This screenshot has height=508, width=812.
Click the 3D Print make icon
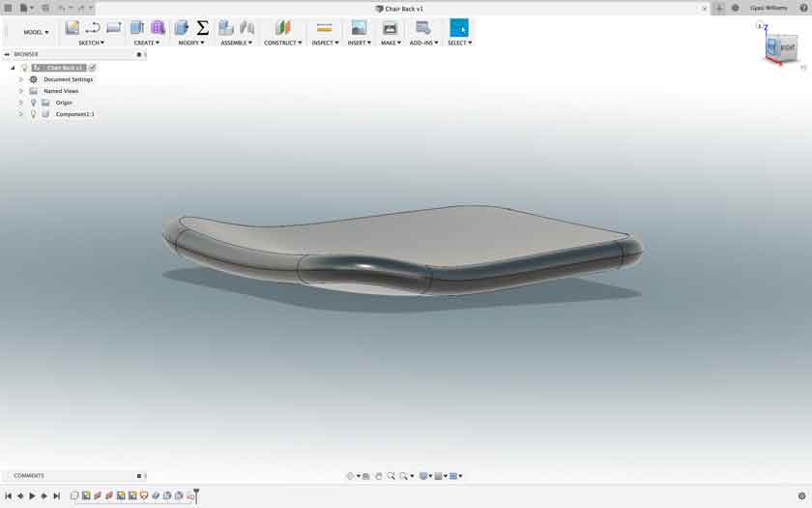click(390, 28)
